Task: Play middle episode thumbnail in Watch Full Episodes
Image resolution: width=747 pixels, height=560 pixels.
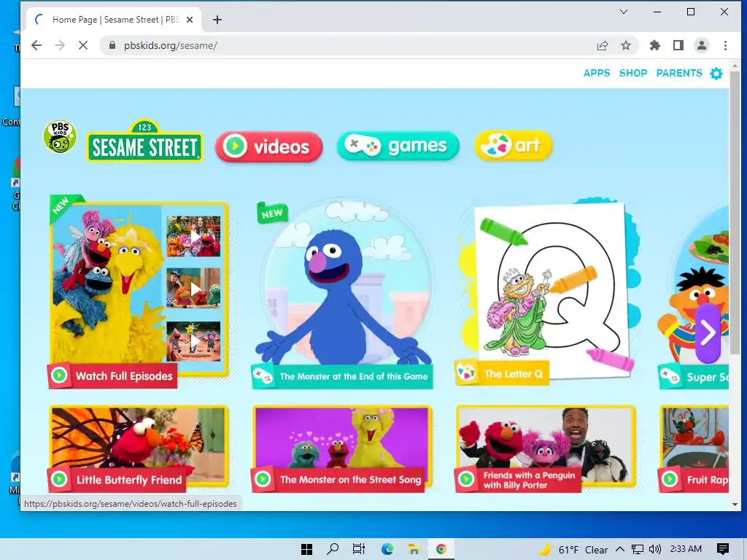Action: point(193,287)
